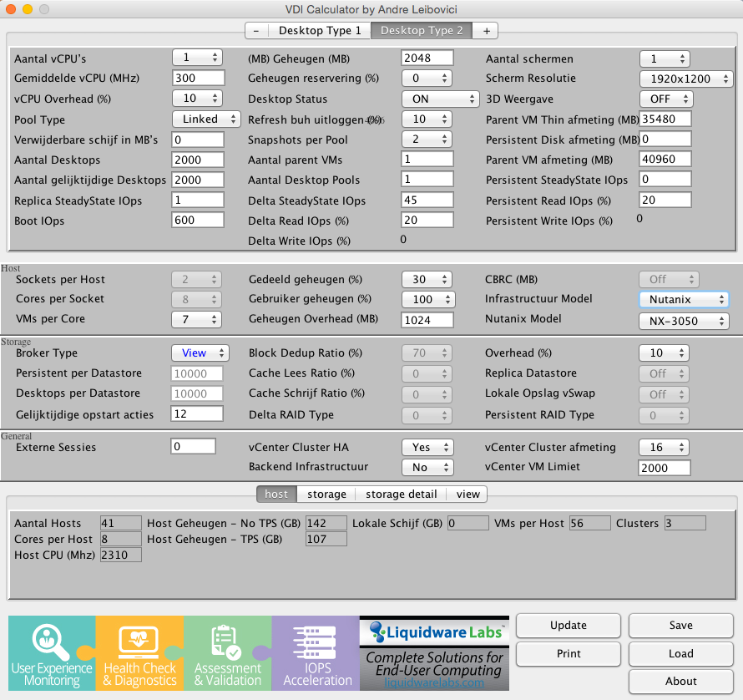Edit Delta SteadyState IOps field
Image resolution: width=743 pixels, height=700 pixels.
pos(427,200)
